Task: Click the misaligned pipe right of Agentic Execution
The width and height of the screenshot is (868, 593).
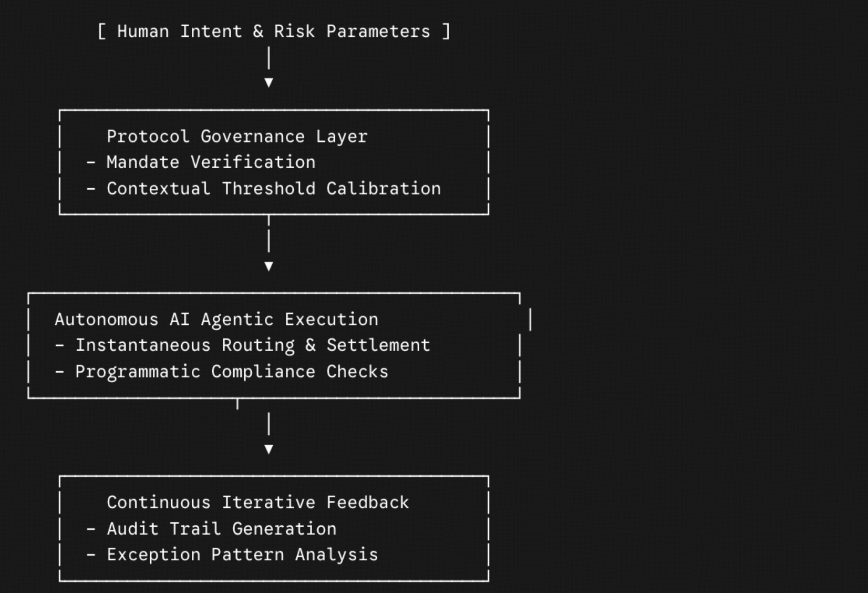Action: (530, 319)
